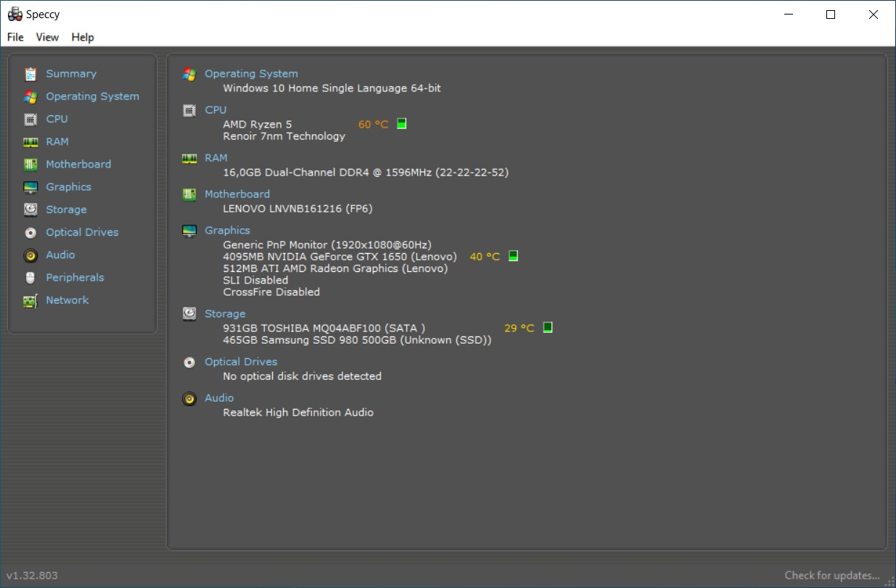
Task: Open the Help menu
Action: pyautogui.click(x=83, y=37)
